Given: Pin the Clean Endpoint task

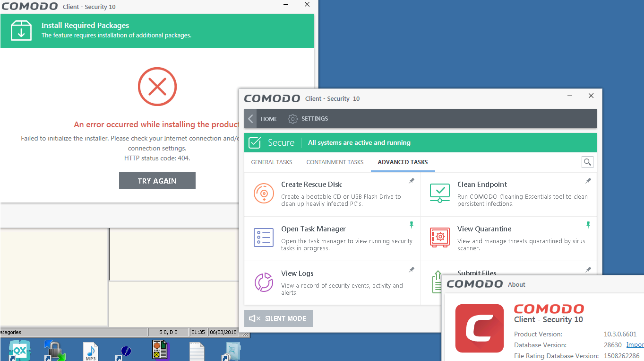Looking at the screenshot, I should [588, 181].
